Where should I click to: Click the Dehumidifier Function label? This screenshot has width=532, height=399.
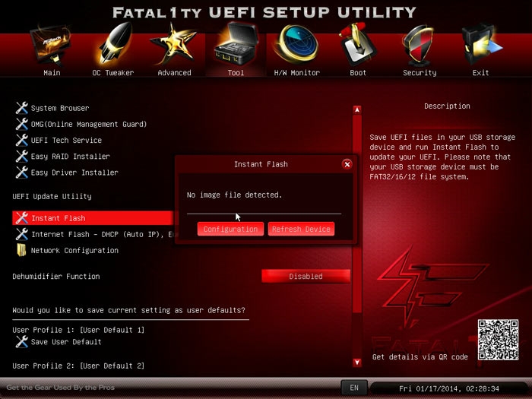(x=56, y=276)
